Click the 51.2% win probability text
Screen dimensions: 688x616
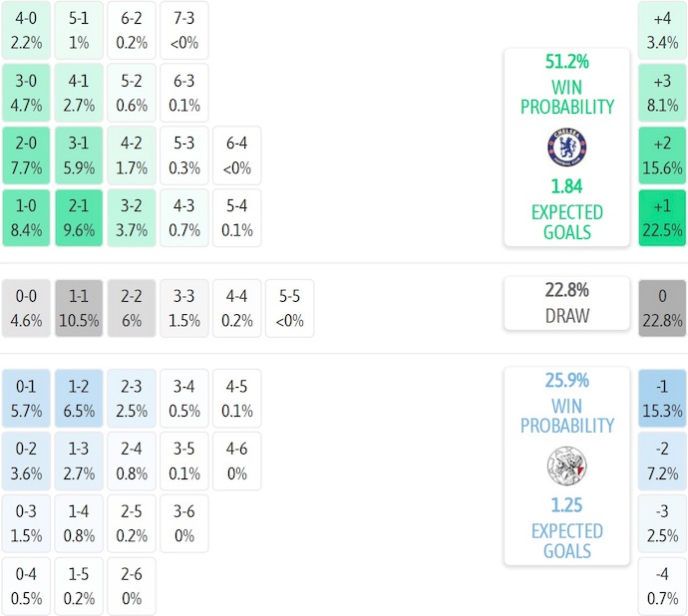[566, 62]
